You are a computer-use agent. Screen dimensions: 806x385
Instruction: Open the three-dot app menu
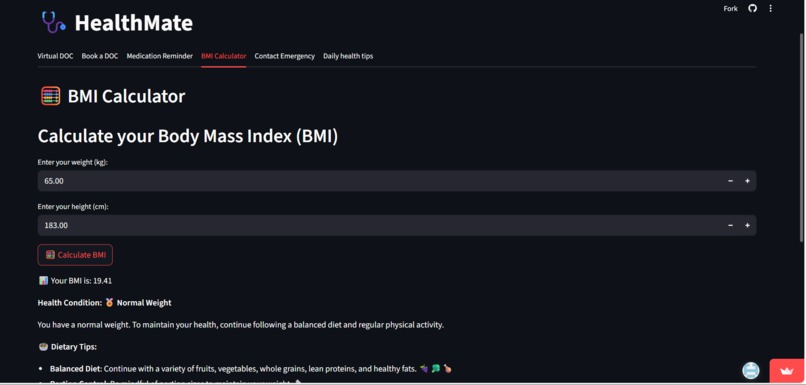coord(771,8)
